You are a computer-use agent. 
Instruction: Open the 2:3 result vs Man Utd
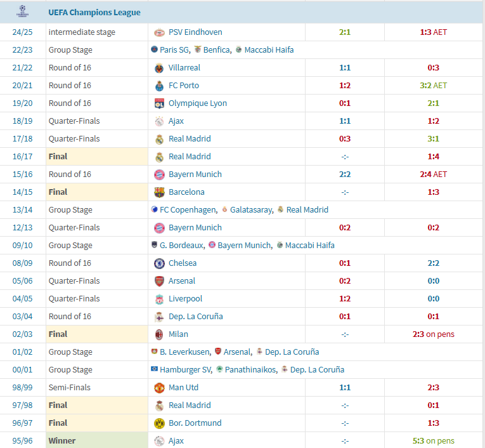[434, 387]
